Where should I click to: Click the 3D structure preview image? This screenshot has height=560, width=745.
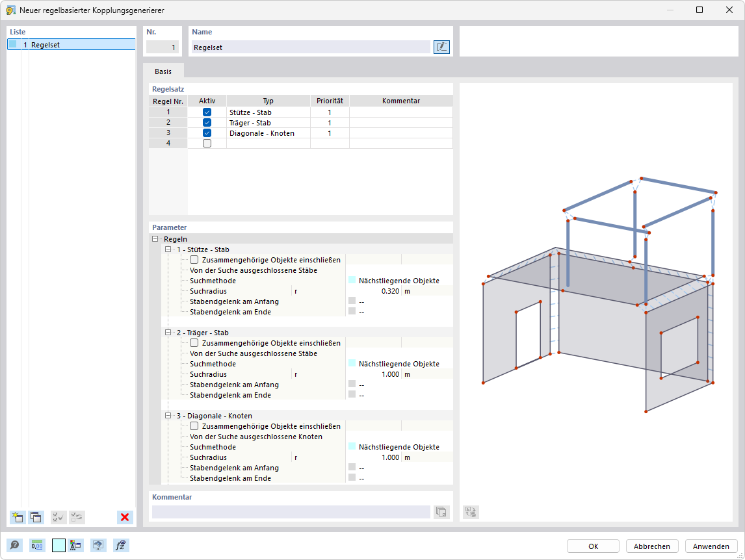(599, 294)
